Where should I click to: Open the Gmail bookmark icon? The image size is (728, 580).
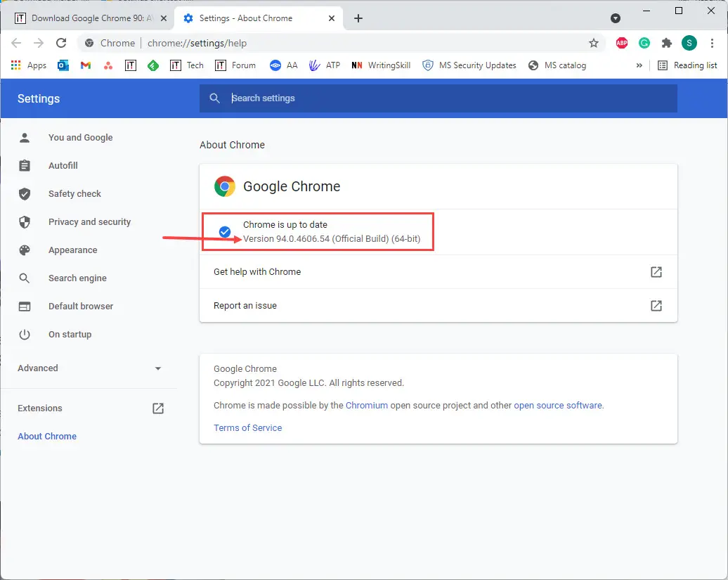[86, 65]
